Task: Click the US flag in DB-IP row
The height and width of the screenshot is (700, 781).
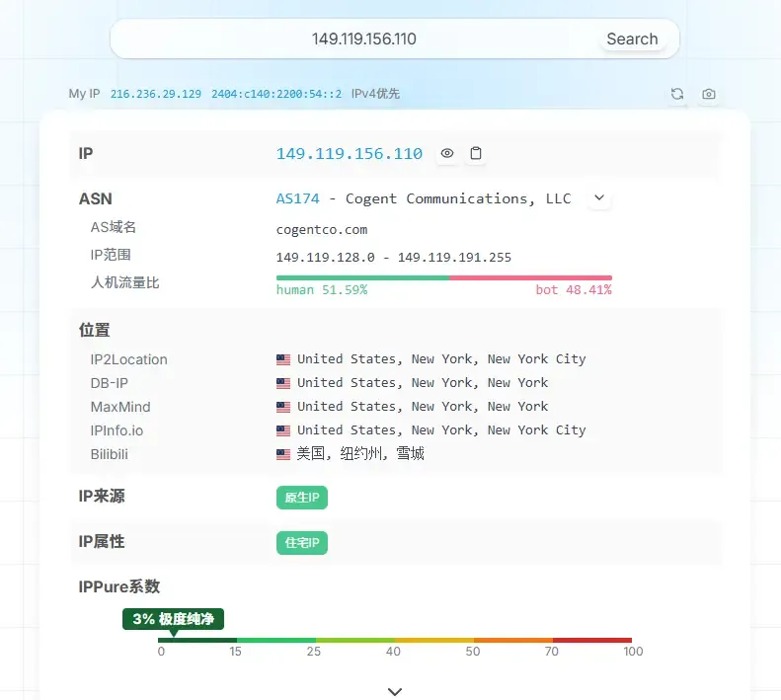Action: click(283, 383)
